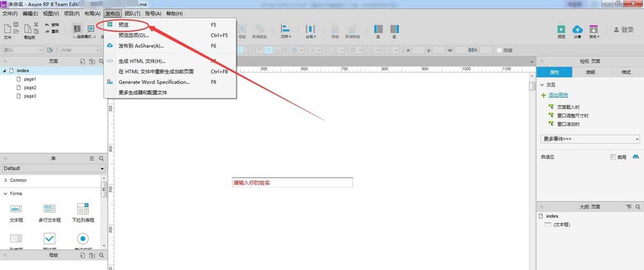Select the 页面载入时 event

pyautogui.click(x=569, y=107)
